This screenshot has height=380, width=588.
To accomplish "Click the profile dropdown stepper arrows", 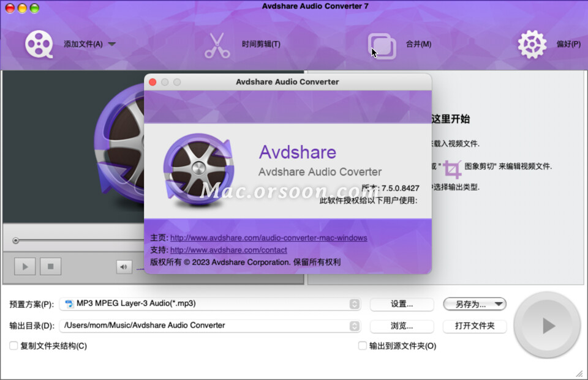I will point(355,304).
